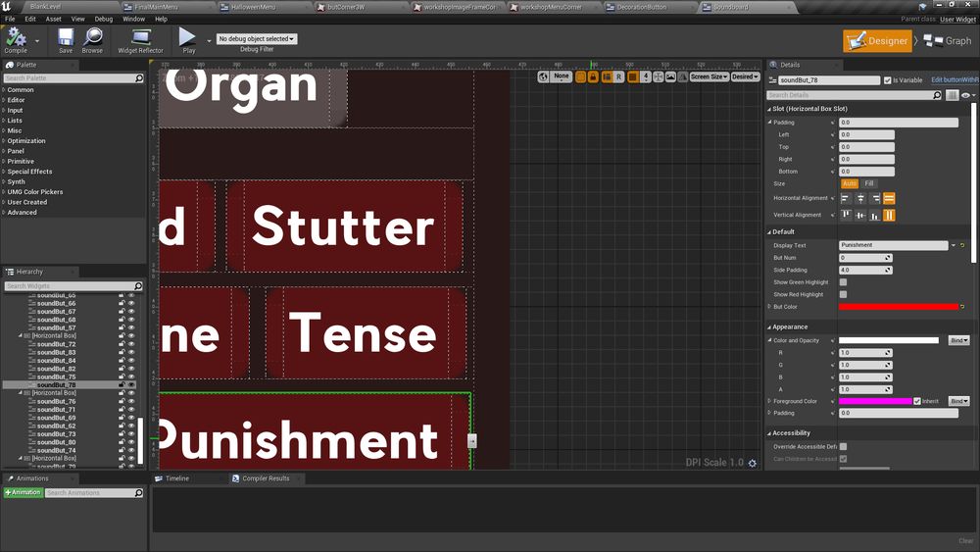Reset But Color to default value
980x552 pixels.
pos(962,307)
